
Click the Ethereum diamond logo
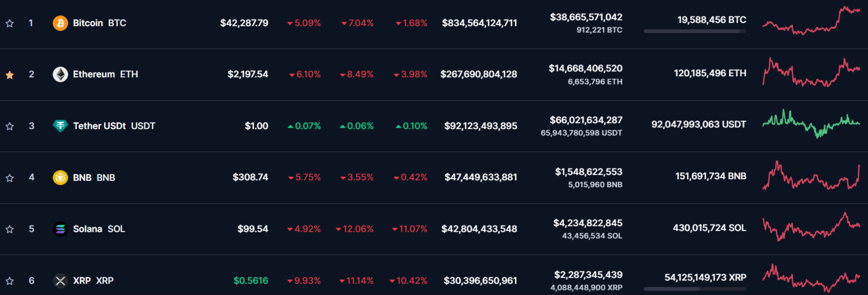pos(61,74)
